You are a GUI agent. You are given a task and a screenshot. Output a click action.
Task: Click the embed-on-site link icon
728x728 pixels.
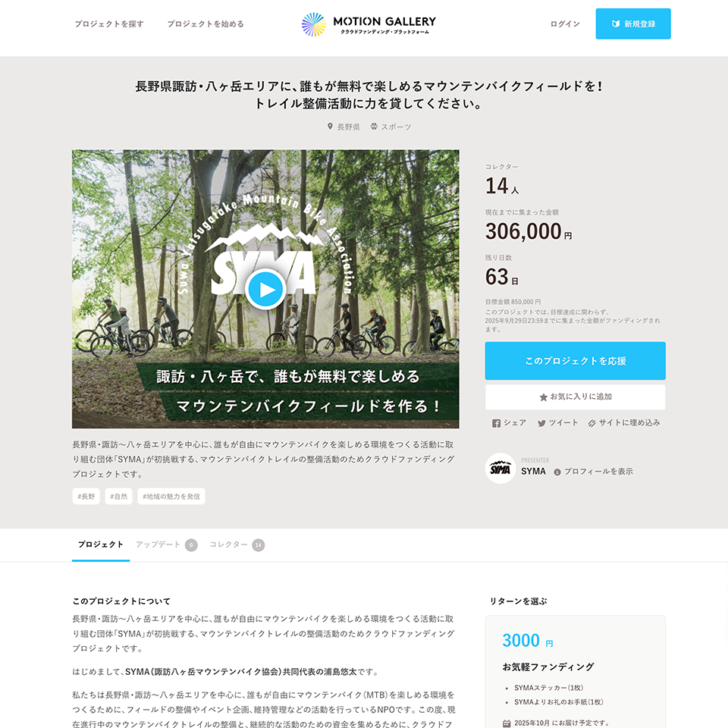point(591,423)
